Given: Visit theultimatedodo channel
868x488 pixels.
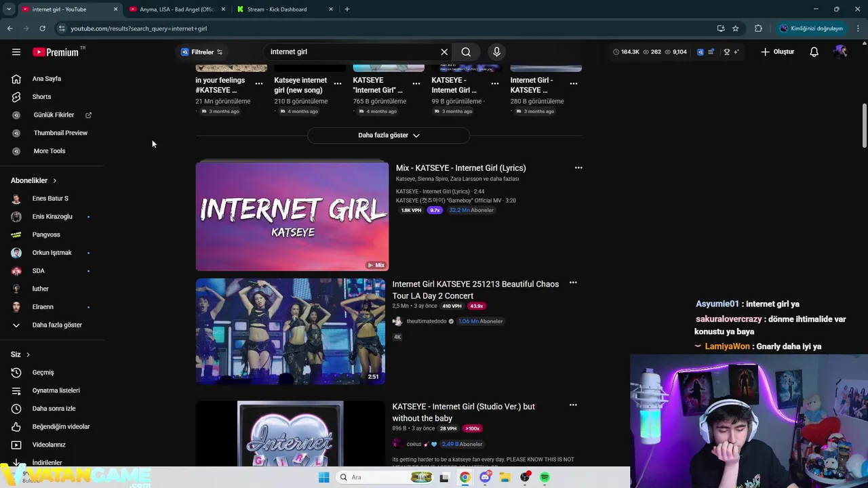Looking at the screenshot, I should 426,321.
